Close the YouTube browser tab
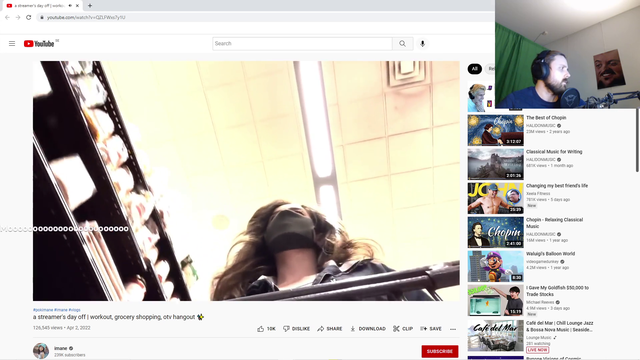The width and height of the screenshot is (640, 360). point(77,6)
